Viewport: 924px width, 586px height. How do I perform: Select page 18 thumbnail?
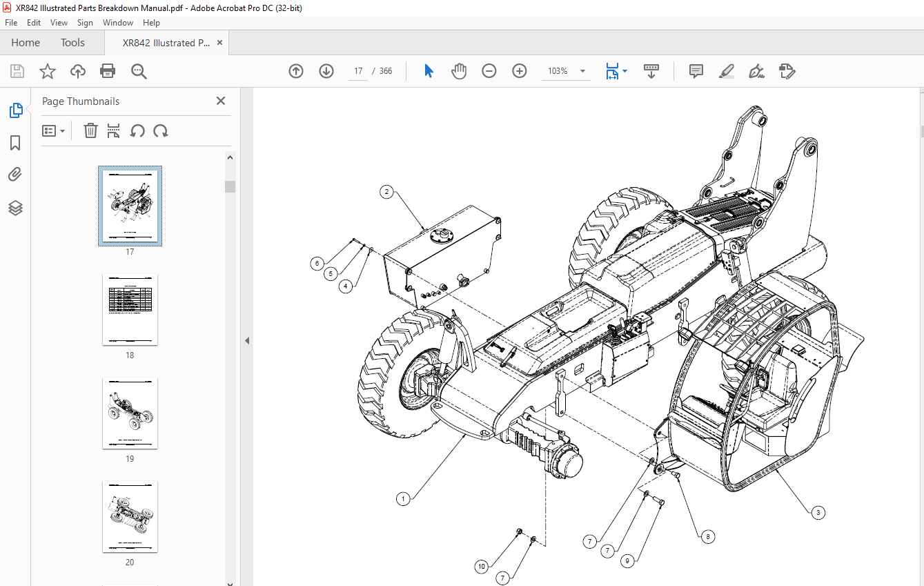(x=130, y=309)
